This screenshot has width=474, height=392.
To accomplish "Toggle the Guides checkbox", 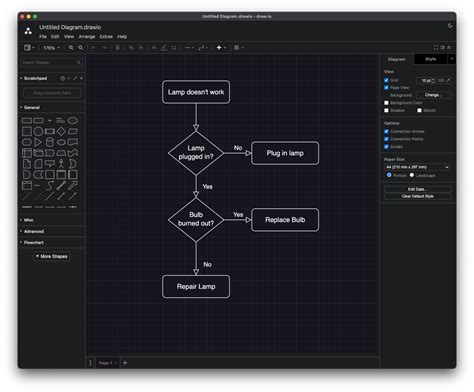I will click(x=386, y=147).
